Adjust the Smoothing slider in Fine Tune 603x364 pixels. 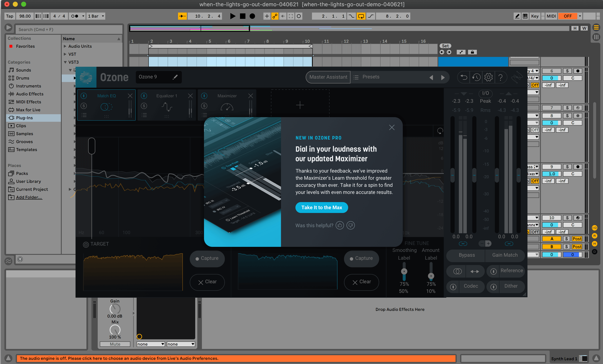click(x=404, y=271)
